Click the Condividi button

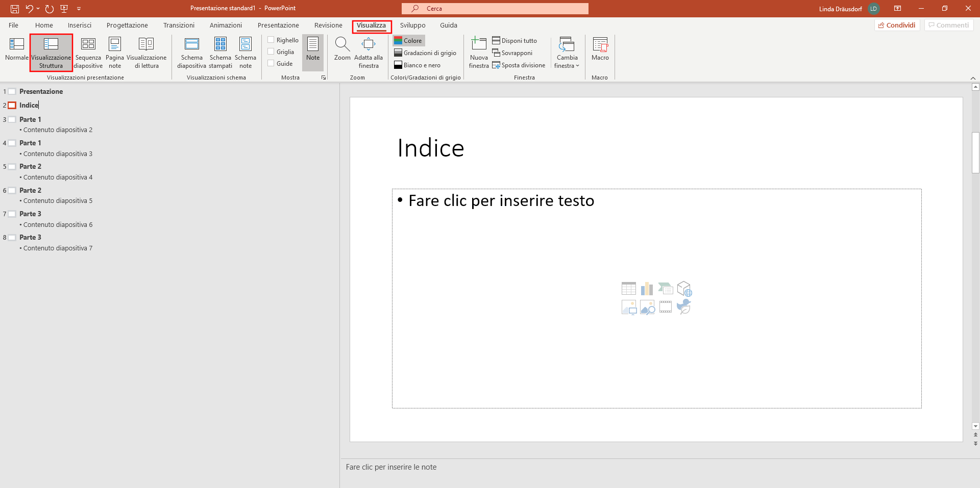897,25
